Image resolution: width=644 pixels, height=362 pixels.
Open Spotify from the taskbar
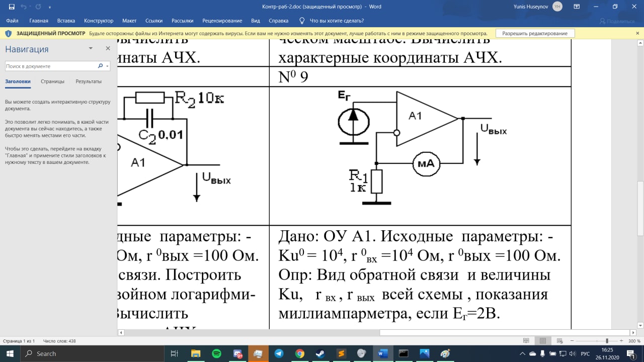tap(216, 353)
